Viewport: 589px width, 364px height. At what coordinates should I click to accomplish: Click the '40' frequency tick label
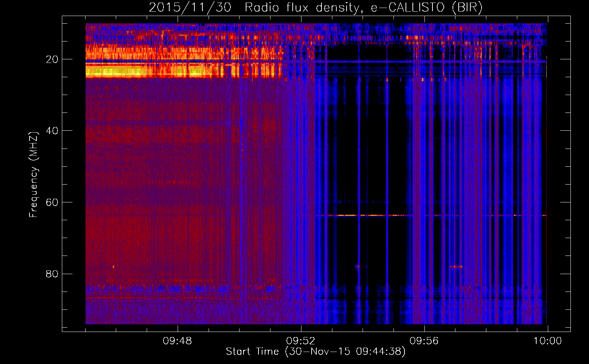point(52,131)
